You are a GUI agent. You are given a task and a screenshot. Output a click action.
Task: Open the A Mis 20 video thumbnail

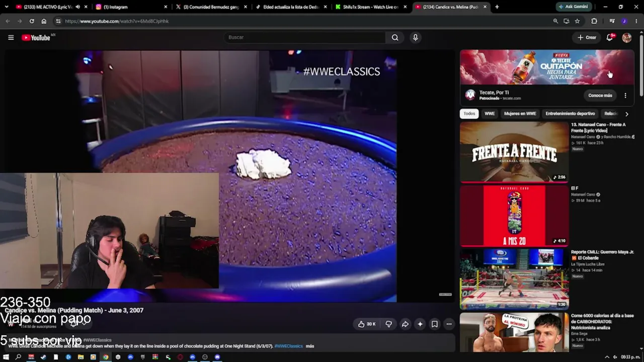pos(514,216)
